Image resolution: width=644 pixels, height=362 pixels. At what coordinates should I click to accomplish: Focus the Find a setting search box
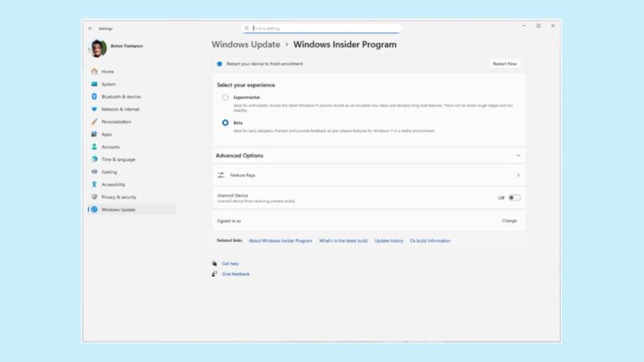pyautogui.click(x=322, y=28)
